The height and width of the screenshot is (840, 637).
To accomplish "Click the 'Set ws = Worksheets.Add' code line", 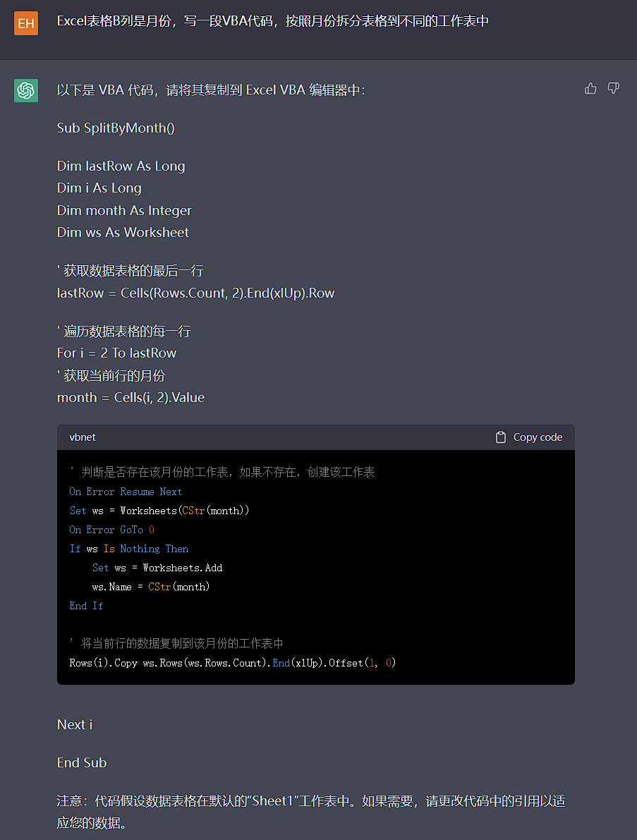I will tap(157, 568).
